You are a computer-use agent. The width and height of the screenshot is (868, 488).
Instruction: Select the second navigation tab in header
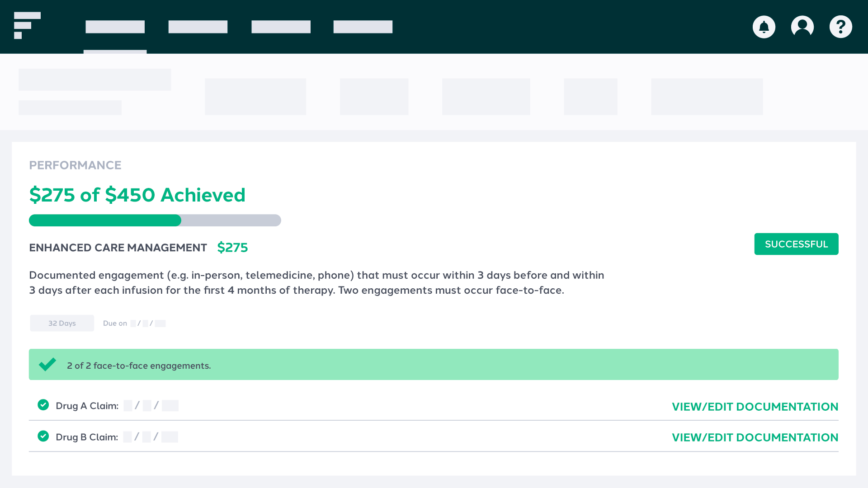click(198, 27)
